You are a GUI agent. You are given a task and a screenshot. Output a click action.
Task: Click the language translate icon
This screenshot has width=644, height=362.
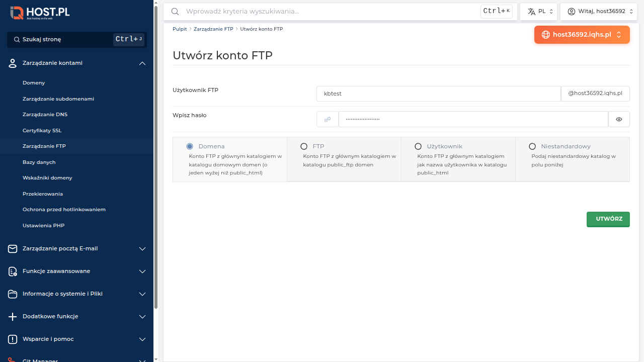[531, 11]
